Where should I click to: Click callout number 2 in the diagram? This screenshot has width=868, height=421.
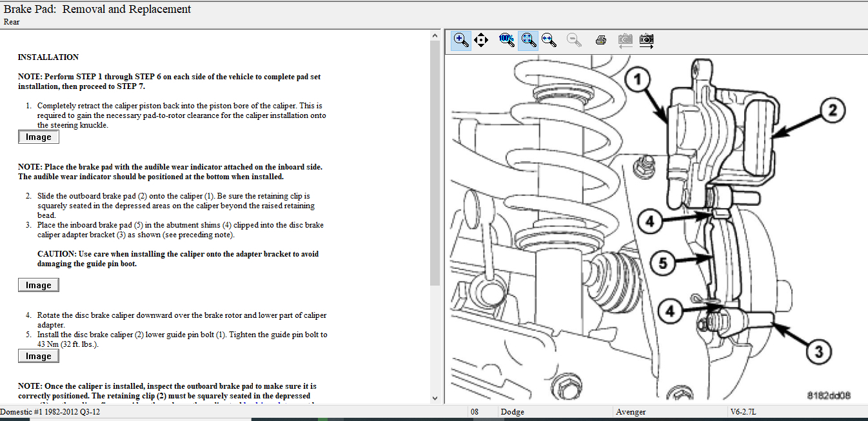pyautogui.click(x=832, y=111)
